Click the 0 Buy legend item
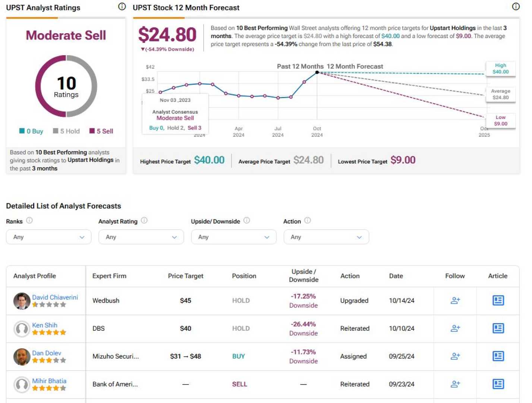The height and width of the screenshot is (403, 532). tap(31, 131)
